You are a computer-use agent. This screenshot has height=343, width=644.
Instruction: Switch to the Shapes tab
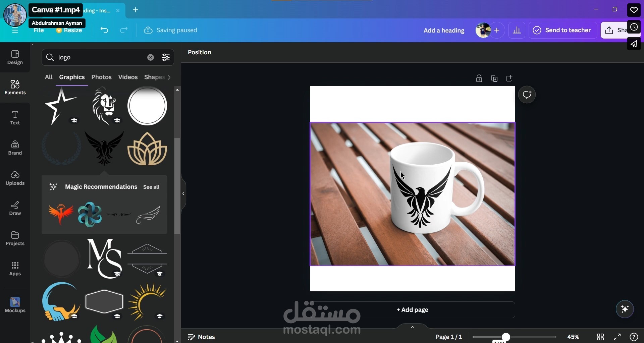[154, 77]
